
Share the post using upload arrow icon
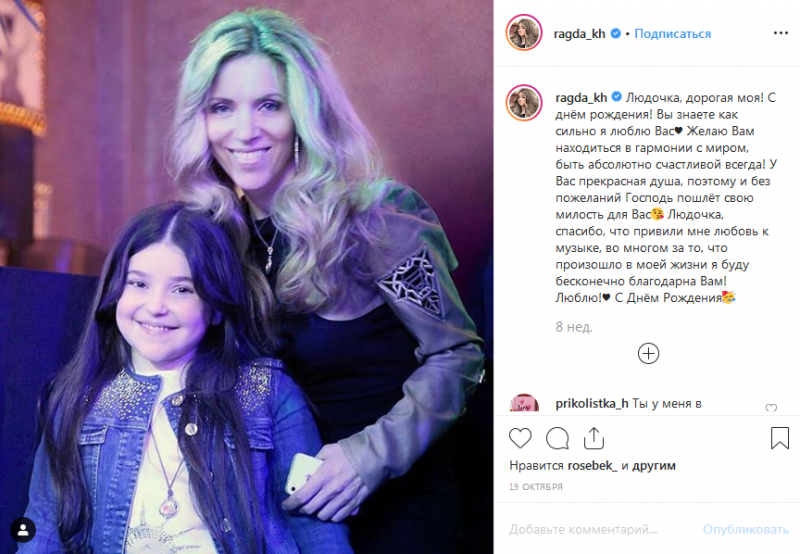594,438
